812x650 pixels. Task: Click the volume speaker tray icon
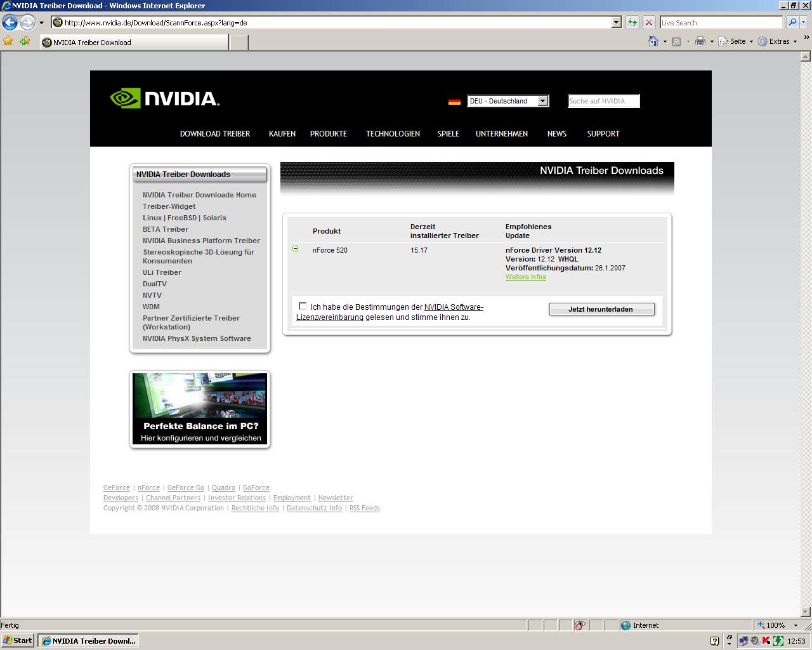click(x=755, y=641)
